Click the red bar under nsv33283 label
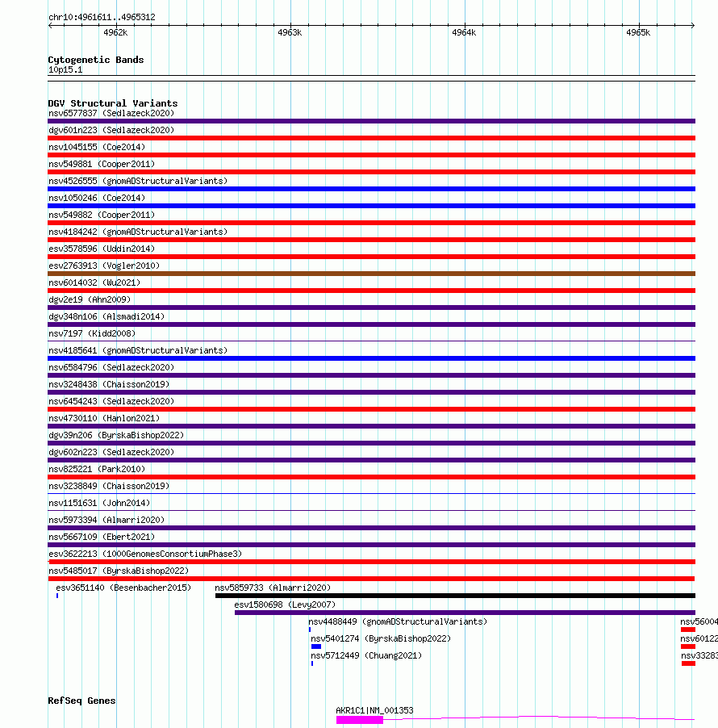Viewport: 718px width, 728px height. tap(688, 663)
